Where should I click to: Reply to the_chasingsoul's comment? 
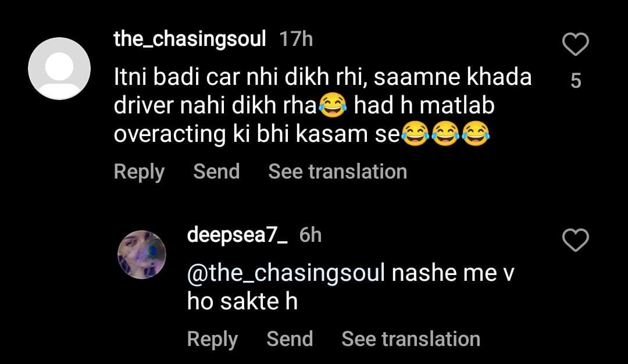pyautogui.click(x=139, y=172)
